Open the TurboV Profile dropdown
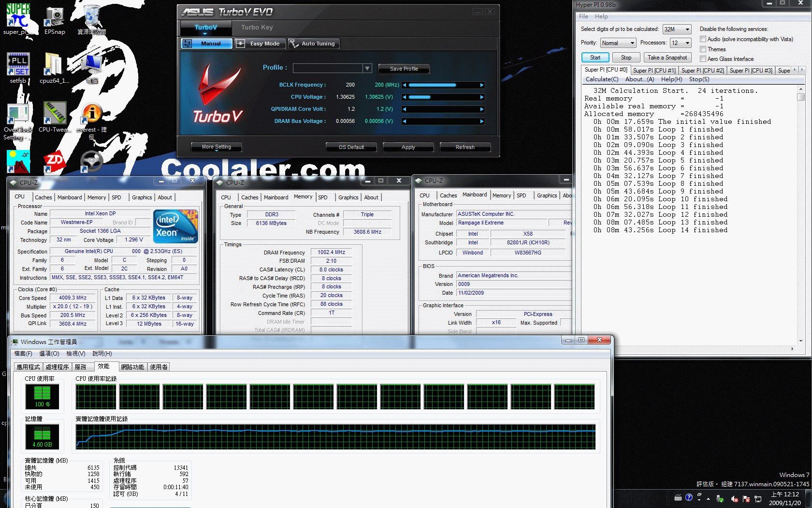The height and width of the screenshot is (508, 812). click(332, 68)
